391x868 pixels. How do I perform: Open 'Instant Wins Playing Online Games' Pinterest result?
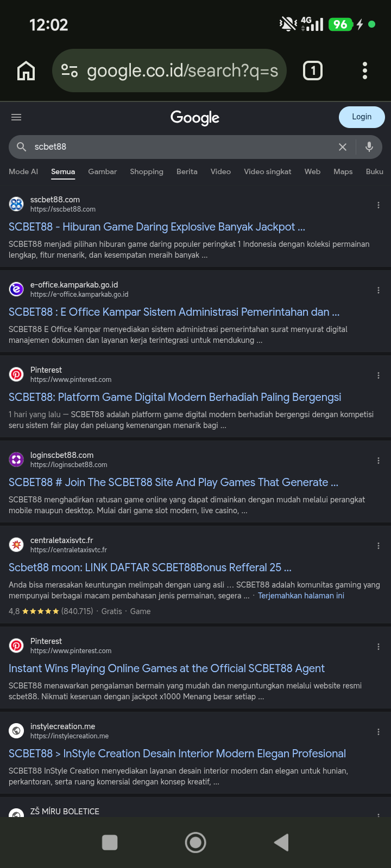click(167, 668)
